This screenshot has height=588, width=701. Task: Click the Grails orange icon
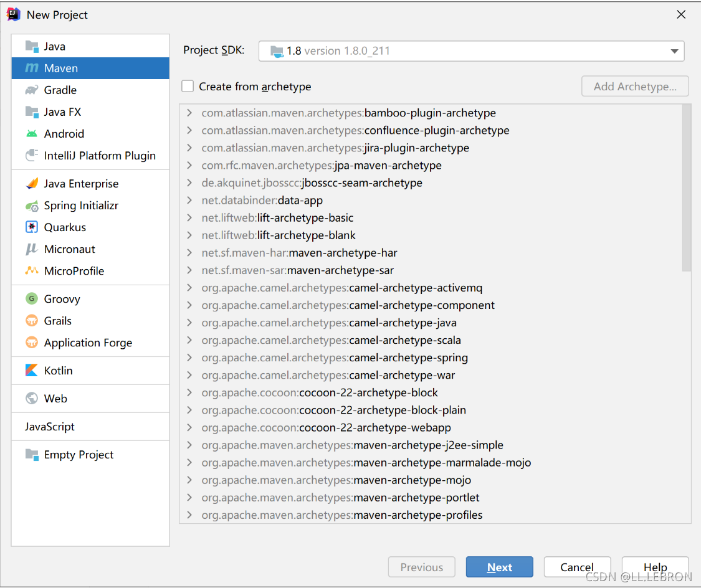[32, 320]
